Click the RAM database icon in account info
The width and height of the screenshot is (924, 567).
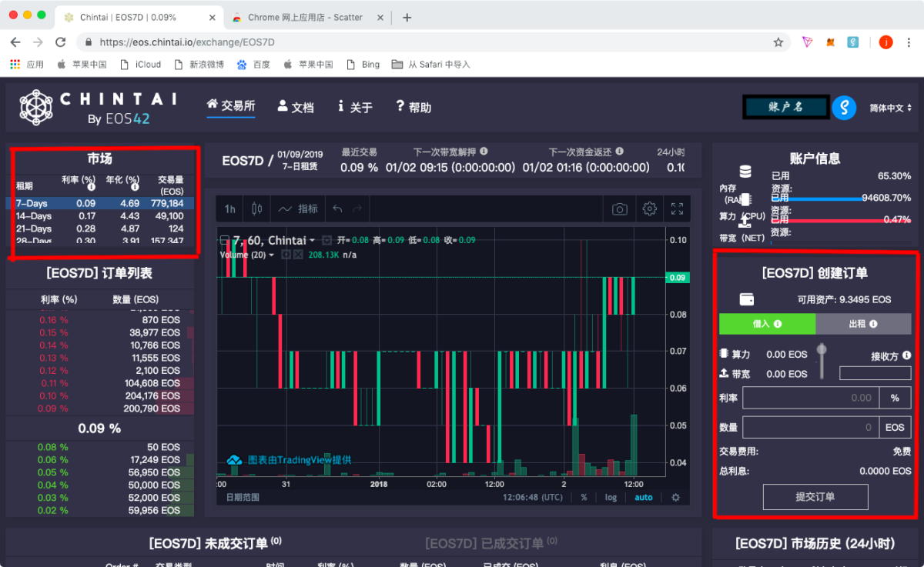(x=745, y=172)
